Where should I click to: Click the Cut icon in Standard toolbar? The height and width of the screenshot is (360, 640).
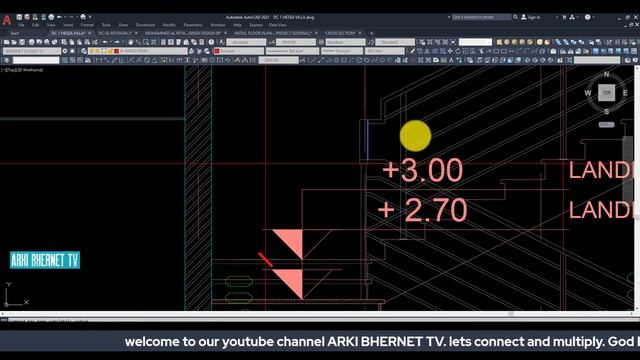(64, 42)
